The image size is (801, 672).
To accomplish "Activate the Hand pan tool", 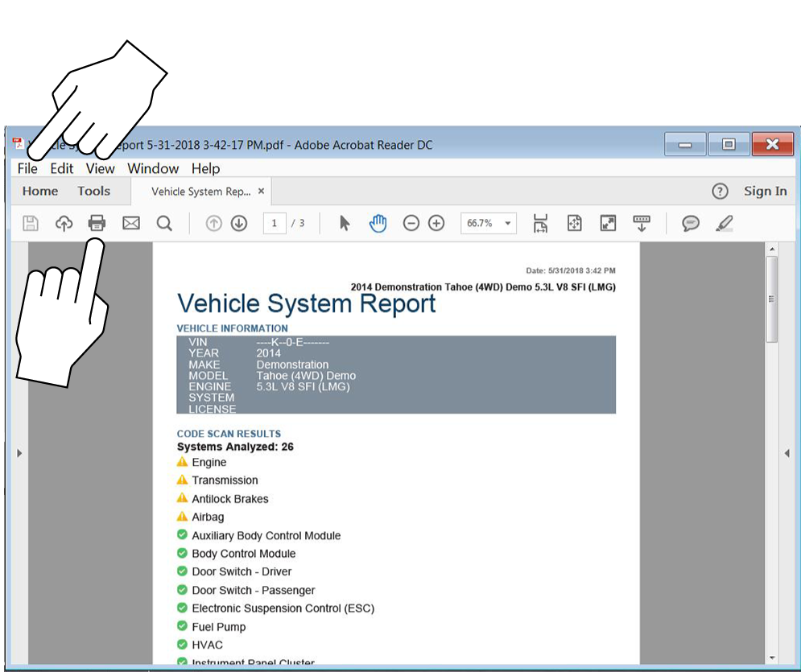I will coord(378,223).
